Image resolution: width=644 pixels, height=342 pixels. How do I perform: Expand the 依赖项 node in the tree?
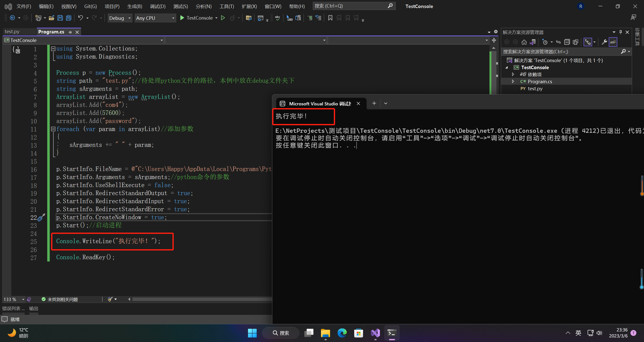(x=513, y=74)
